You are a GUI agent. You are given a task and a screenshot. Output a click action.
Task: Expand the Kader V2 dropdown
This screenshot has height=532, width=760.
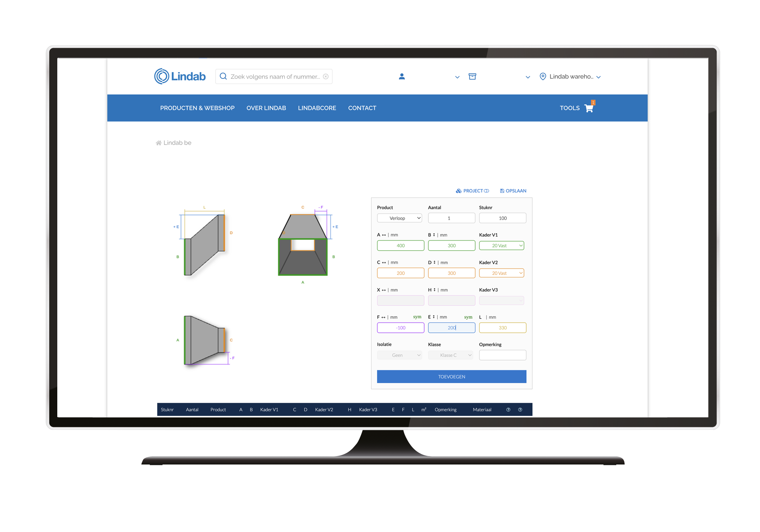click(x=501, y=273)
